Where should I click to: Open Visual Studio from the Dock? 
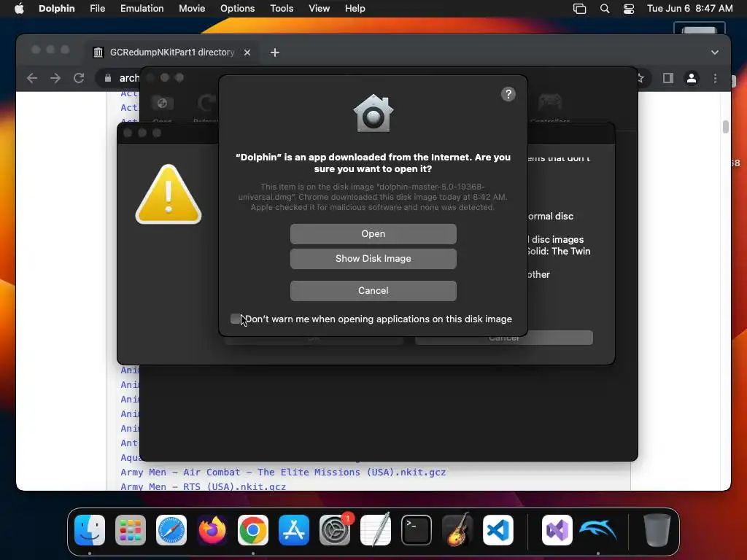click(x=557, y=530)
